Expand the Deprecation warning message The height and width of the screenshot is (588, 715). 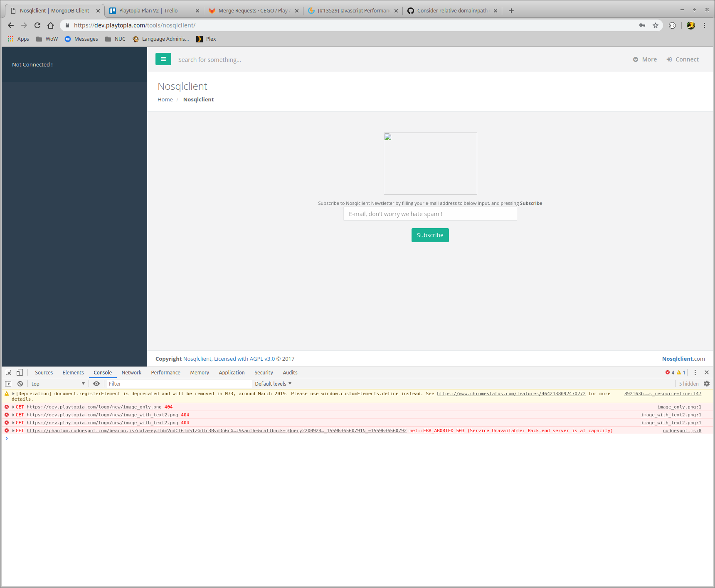13,394
